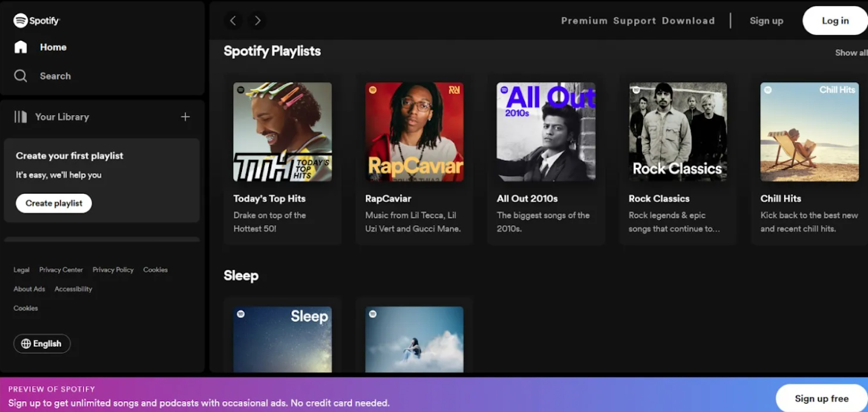Select Search in sidebar
The image size is (868, 412).
click(55, 76)
